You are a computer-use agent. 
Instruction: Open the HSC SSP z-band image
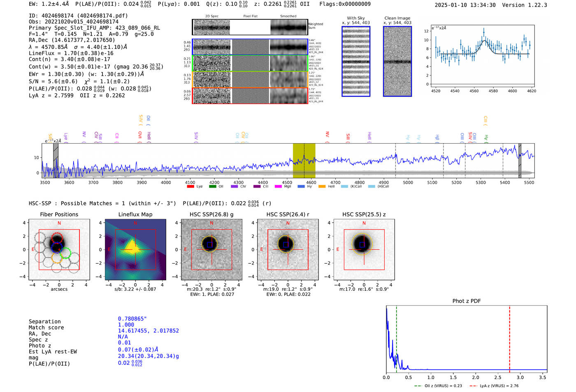pyautogui.click(x=364, y=250)
